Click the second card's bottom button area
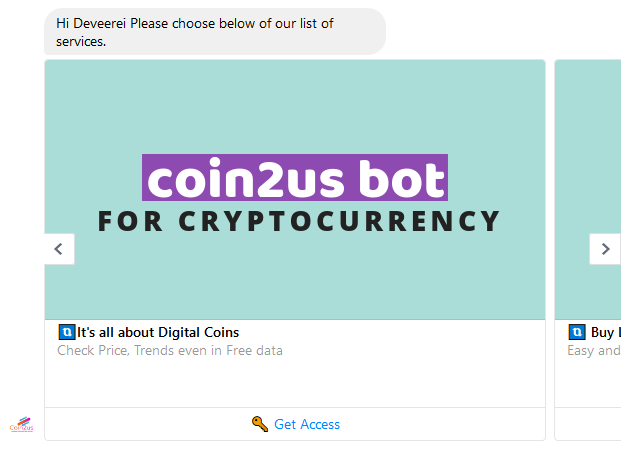Viewport: 634px width, 453px height. 590,424
